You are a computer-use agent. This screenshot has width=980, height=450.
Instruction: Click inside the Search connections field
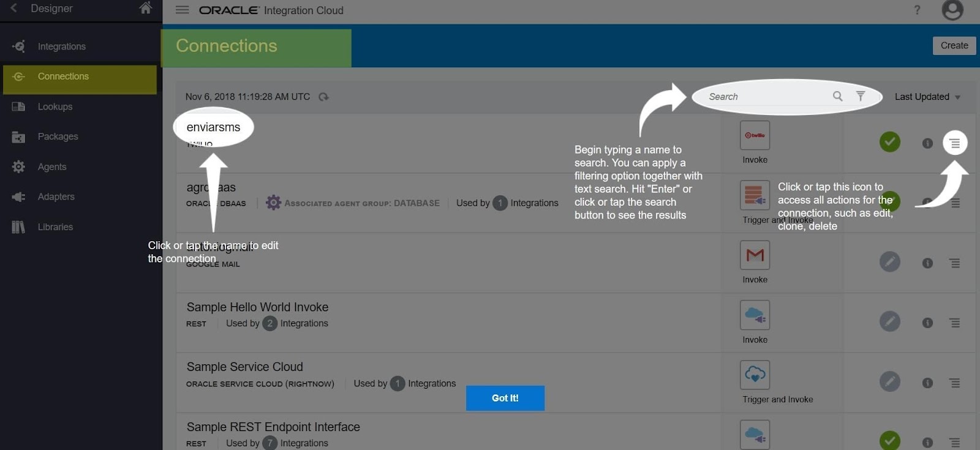pyautogui.click(x=766, y=97)
